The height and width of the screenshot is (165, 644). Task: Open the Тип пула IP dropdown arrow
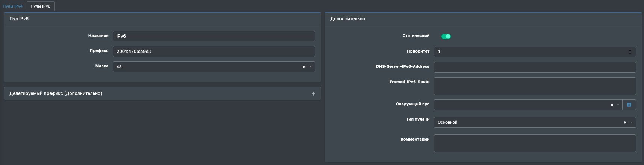pyautogui.click(x=631, y=122)
